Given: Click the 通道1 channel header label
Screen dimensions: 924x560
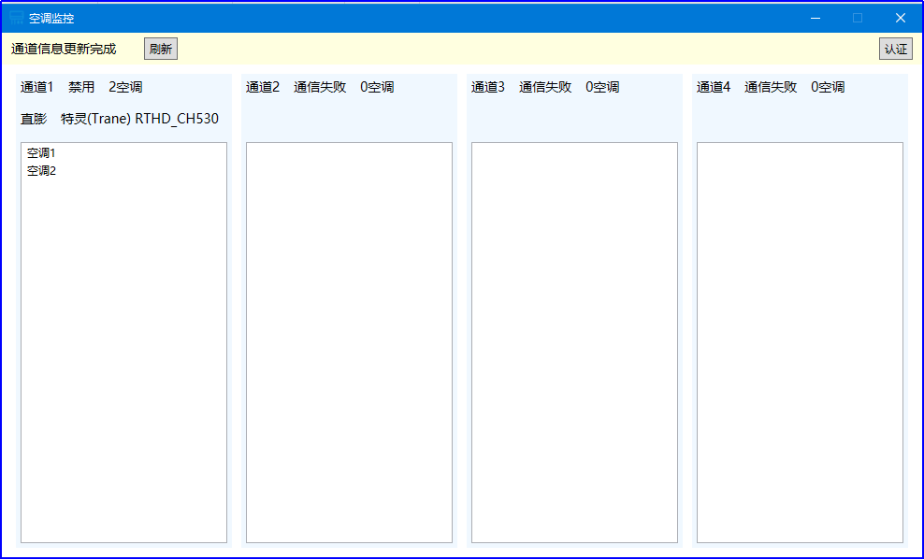Looking at the screenshot, I should [x=36, y=86].
